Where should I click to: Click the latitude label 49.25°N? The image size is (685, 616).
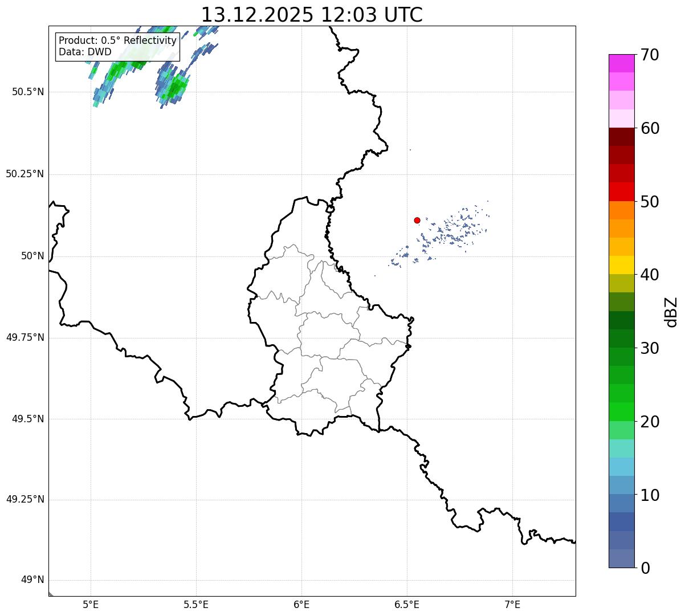point(25,499)
